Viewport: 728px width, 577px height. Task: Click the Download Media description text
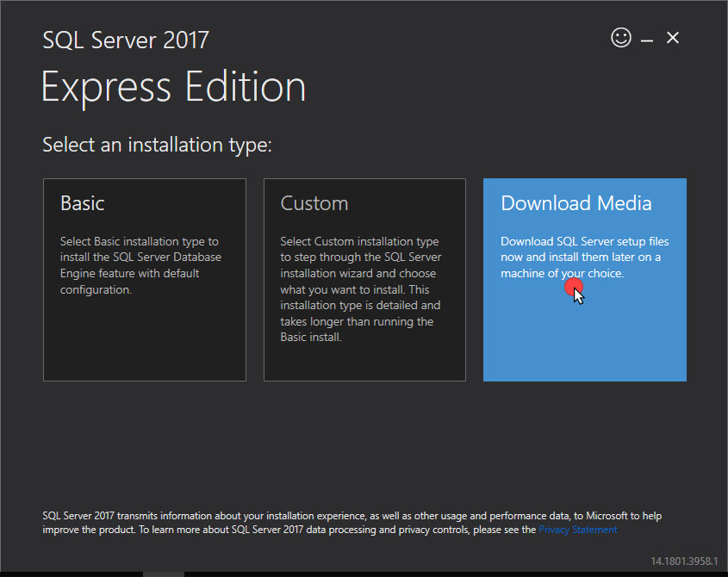tap(584, 257)
